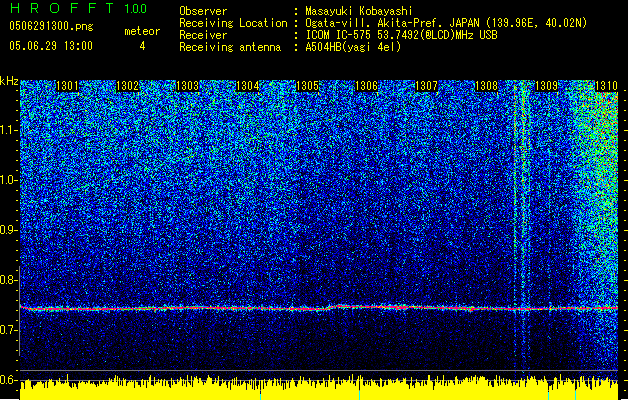Click the 1.0 kHz axis label
This screenshot has width=629, height=400.
tap(9, 180)
